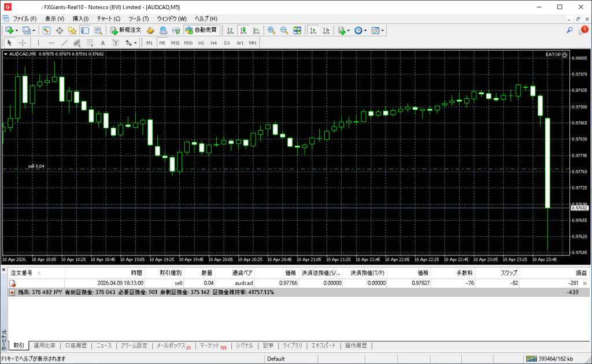Image resolution: width=592 pixels, height=364 pixels.
Task: Toggle the chart auto scroll button
Action: (x=313, y=30)
